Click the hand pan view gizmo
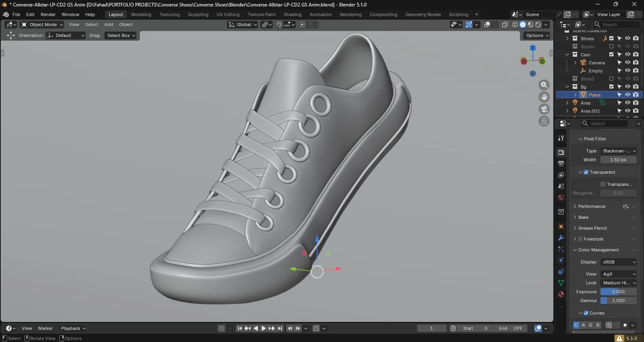 544,97
